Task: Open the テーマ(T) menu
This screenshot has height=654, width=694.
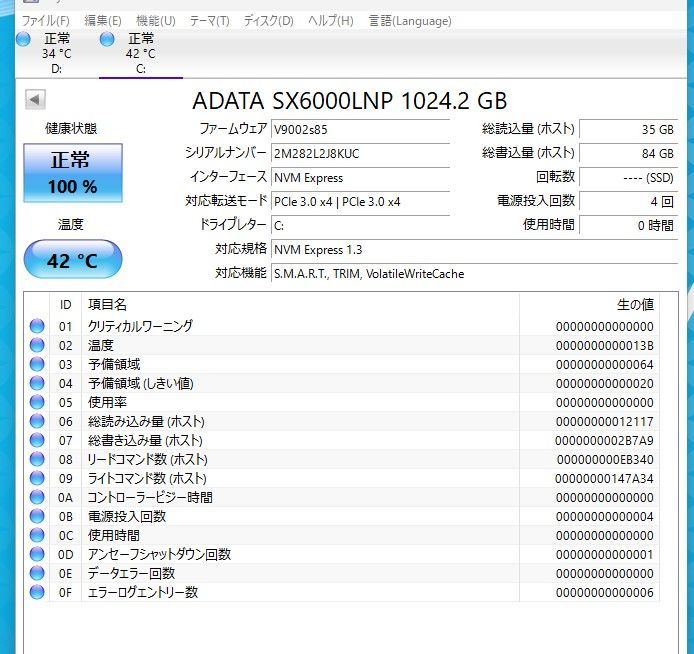Action: (x=209, y=20)
